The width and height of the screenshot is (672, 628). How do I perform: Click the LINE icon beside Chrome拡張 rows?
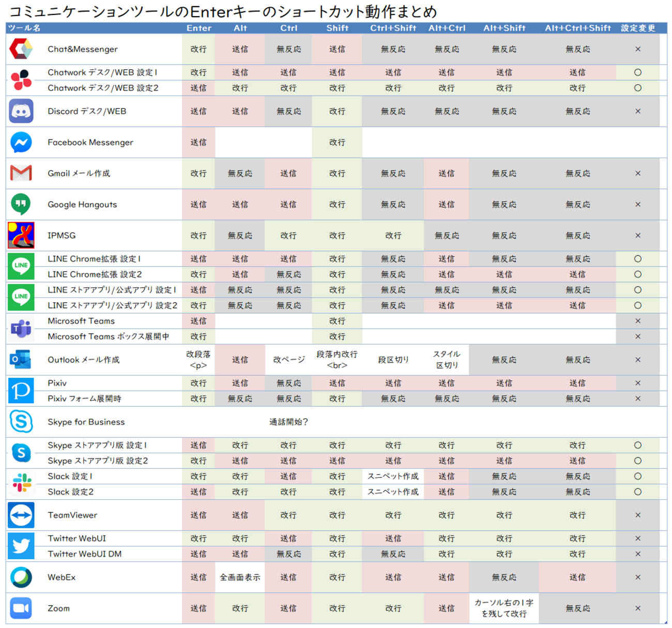click(21, 266)
